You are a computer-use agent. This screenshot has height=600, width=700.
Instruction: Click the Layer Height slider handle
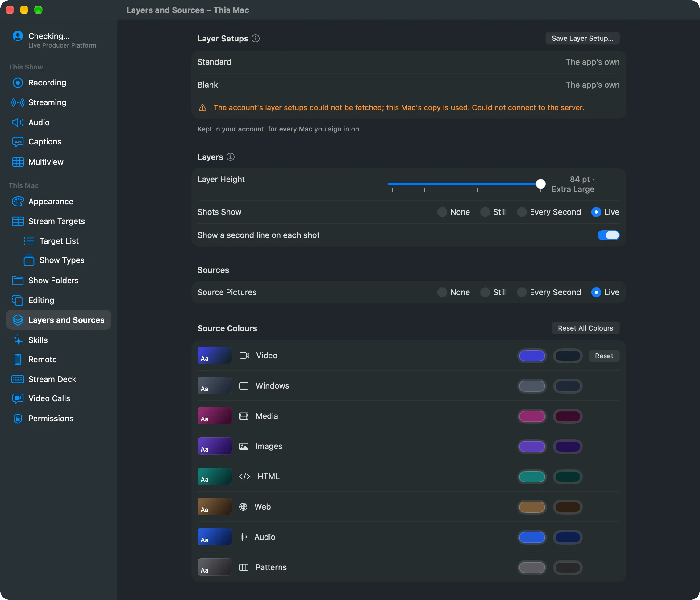540,184
